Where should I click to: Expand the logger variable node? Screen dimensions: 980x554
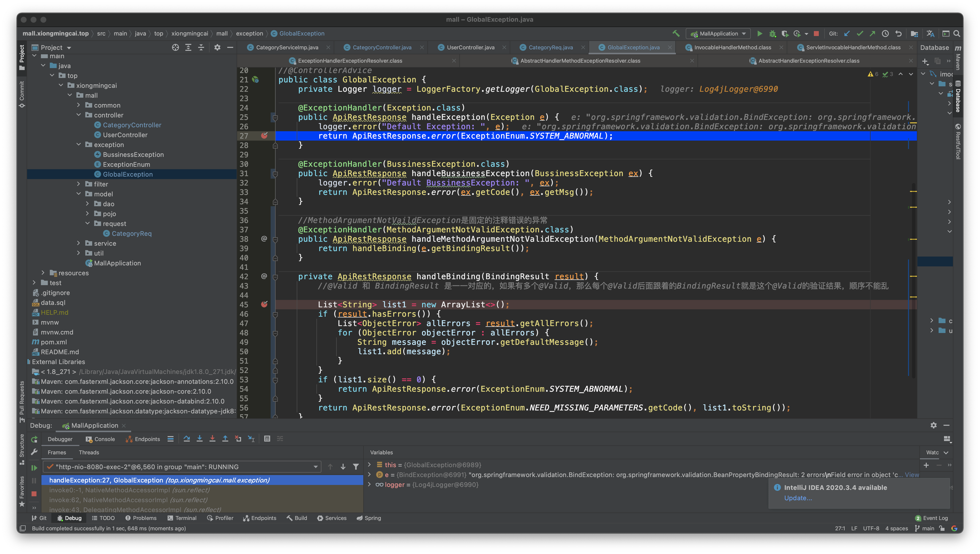pos(369,484)
